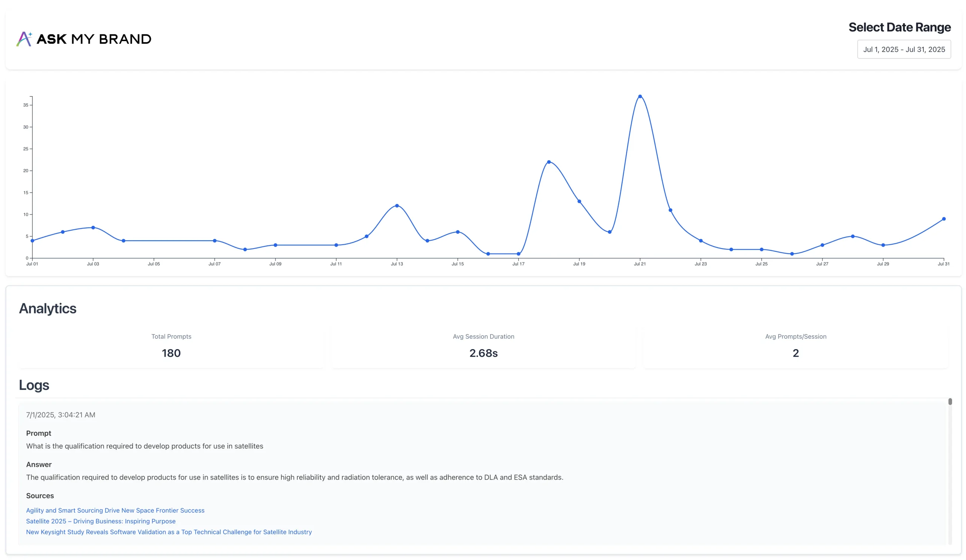Click the Jul 31 final data point

(x=943, y=219)
